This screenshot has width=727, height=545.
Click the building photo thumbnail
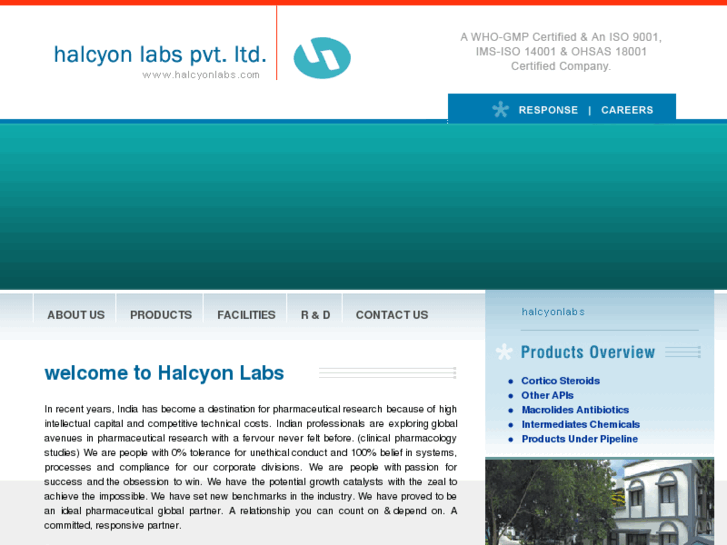tap(599, 502)
